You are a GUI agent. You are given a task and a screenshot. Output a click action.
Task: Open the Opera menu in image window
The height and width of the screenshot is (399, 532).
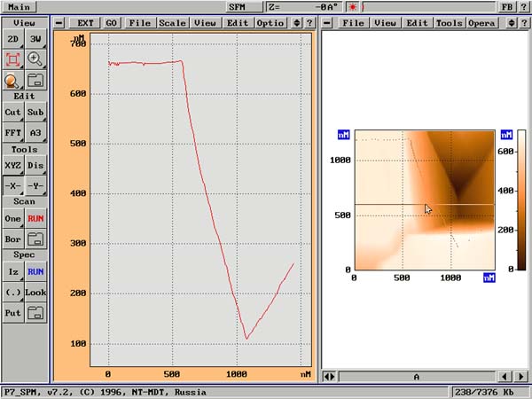pos(481,22)
